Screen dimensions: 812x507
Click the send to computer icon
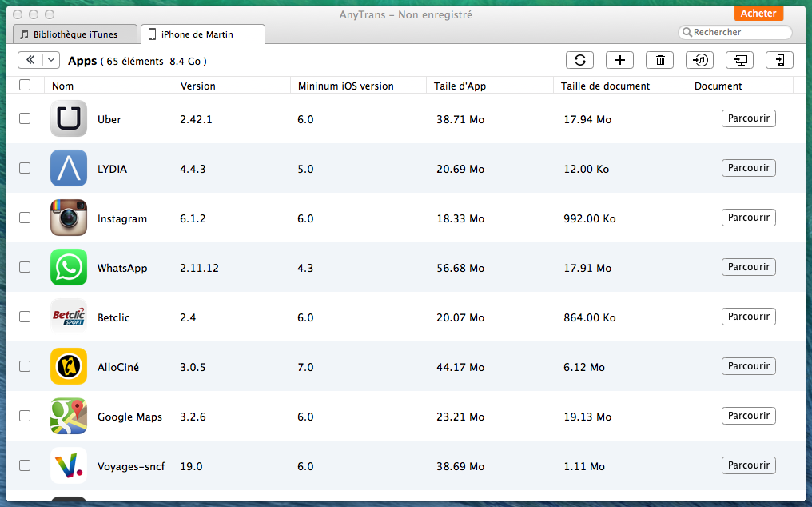coord(739,60)
